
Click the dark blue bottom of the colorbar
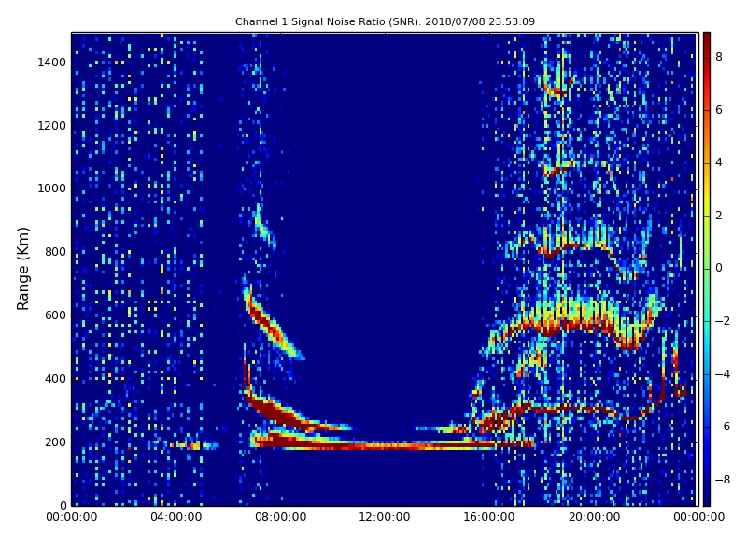tap(707, 499)
